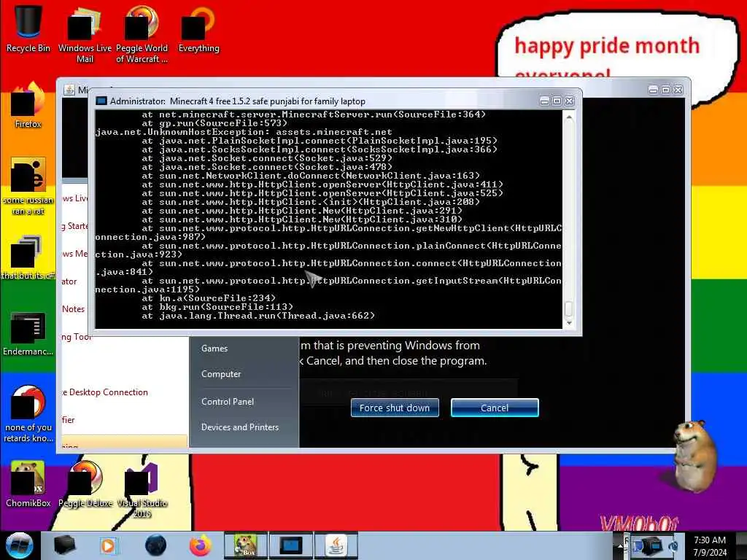Click the console scrollbar down arrow
This screenshot has width=747, height=560.
point(568,323)
